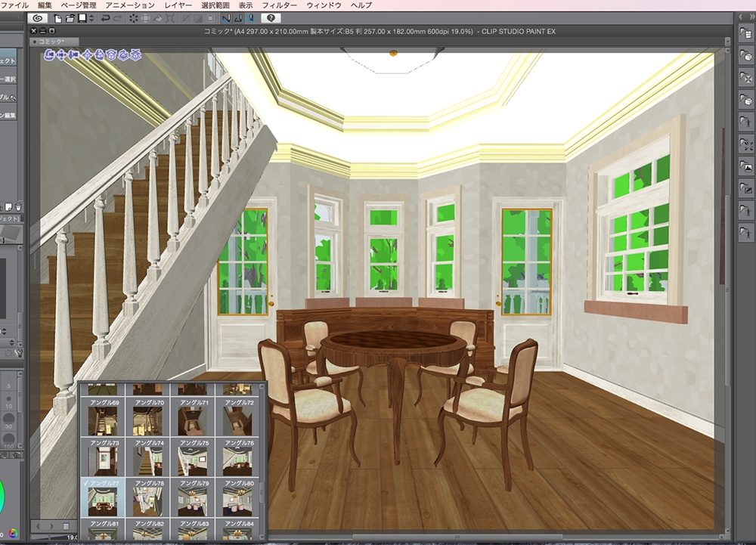The height and width of the screenshot is (545, 756).
Task: Select the sixth 3D object rotation control
Action: click(111, 55)
